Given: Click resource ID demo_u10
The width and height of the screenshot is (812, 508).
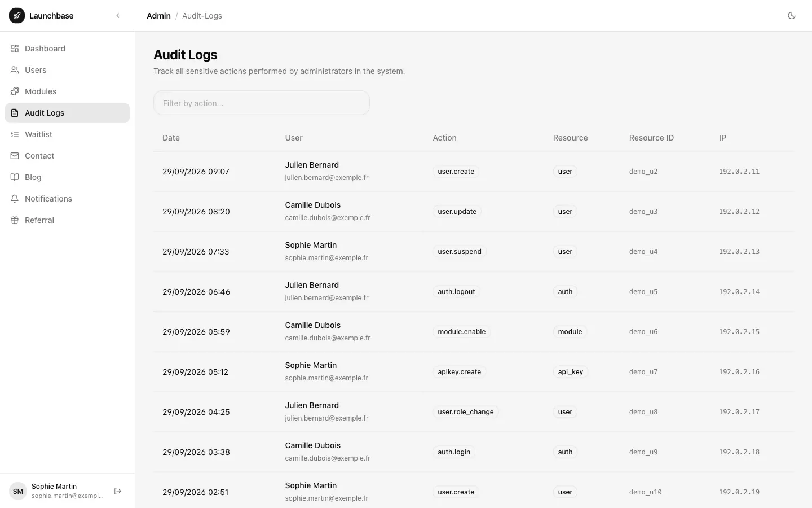Looking at the screenshot, I should click(x=645, y=492).
